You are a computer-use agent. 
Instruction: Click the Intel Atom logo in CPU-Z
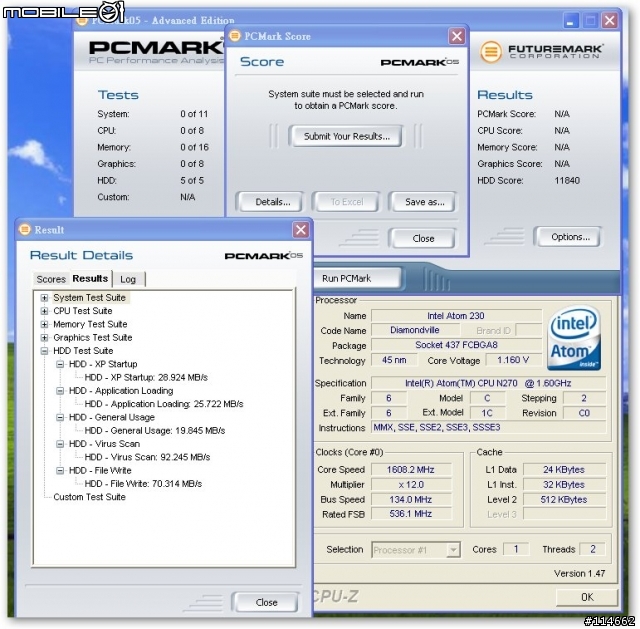click(x=573, y=338)
